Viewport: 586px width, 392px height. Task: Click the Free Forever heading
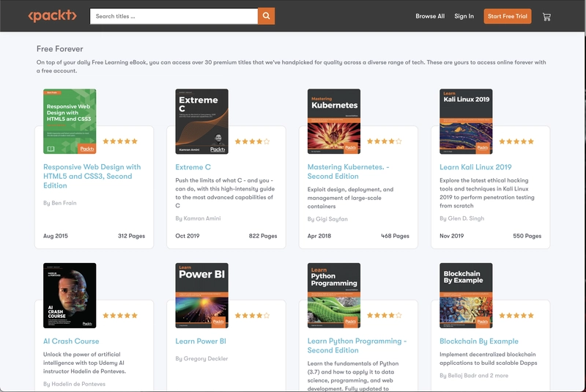pyautogui.click(x=60, y=49)
